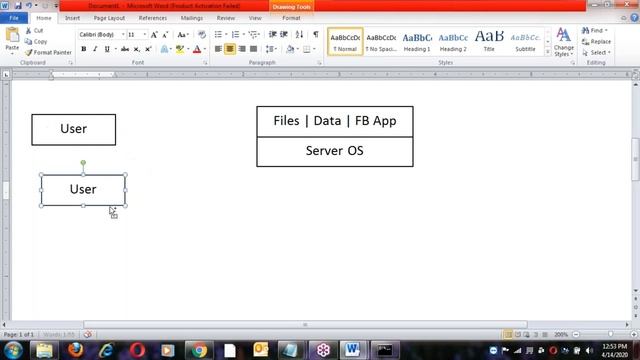Activate the Format Painter
Image resolution: width=640 pixels, height=360 pixels.
pyautogui.click(x=48, y=53)
